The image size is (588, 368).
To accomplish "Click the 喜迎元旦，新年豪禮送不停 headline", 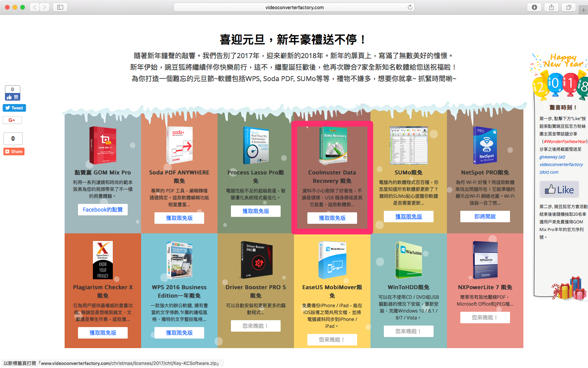I will click(x=294, y=39).
